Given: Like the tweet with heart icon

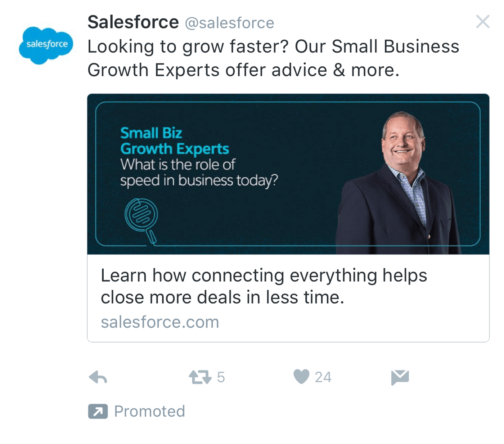Looking at the screenshot, I should click(x=301, y=377).
